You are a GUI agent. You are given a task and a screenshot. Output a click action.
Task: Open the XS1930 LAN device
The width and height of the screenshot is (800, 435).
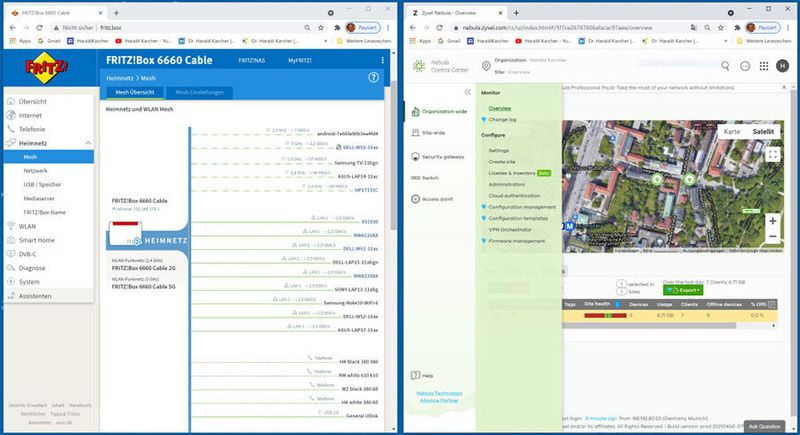(370, 222)
